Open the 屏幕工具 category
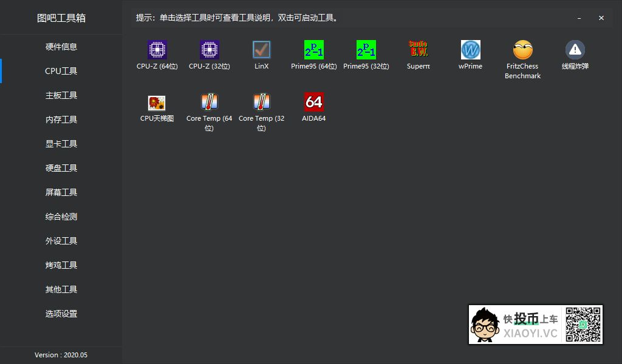This screenshot has width=622, height=364. pyautogui.click(x=61, y=192)
